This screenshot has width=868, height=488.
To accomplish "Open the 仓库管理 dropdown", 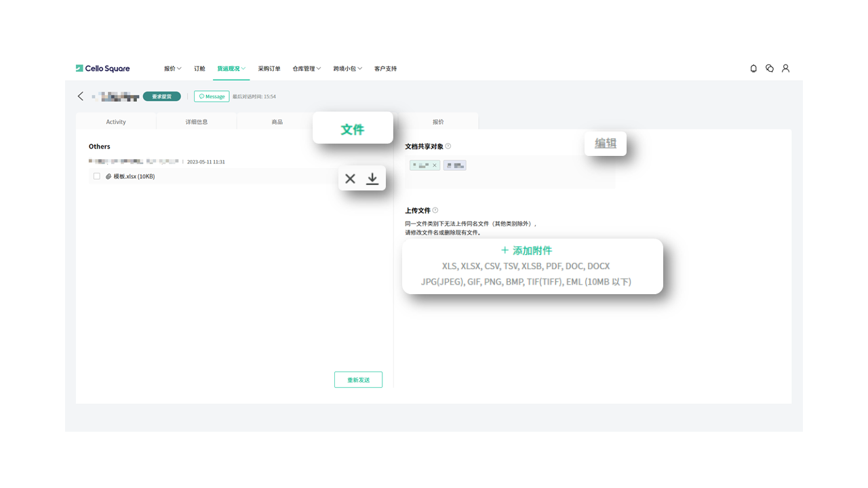I will 306,68.
